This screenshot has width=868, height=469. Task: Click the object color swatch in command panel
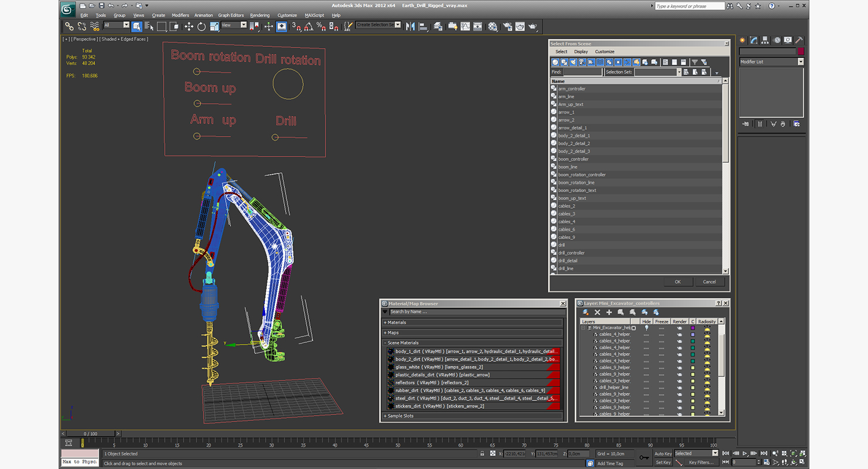pyautogui.click(x=801, y=52)
